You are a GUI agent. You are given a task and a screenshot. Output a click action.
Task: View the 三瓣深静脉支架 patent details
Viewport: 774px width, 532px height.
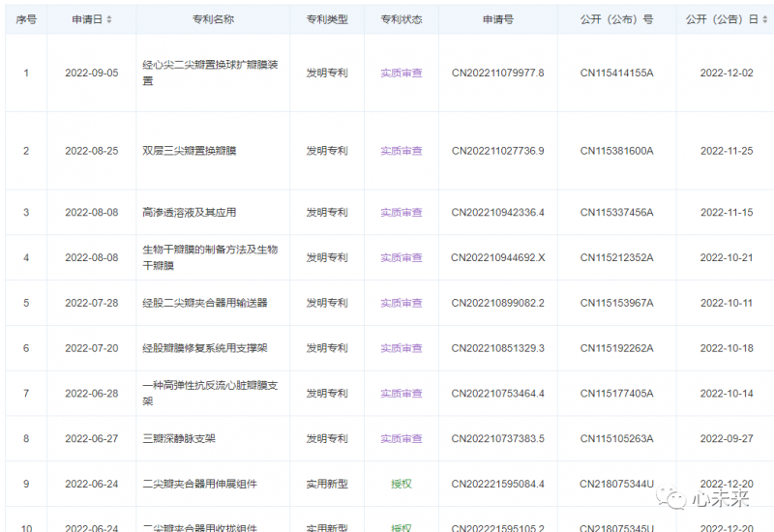179,438
